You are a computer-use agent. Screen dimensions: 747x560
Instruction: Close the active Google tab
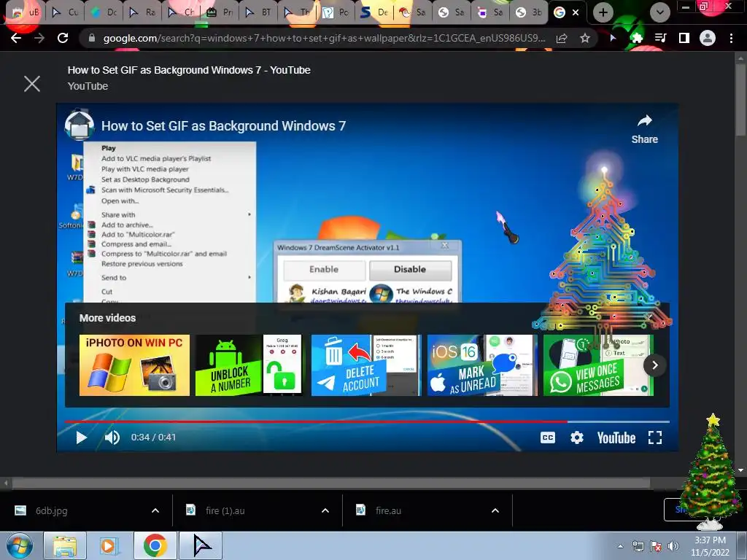point(576,12)
